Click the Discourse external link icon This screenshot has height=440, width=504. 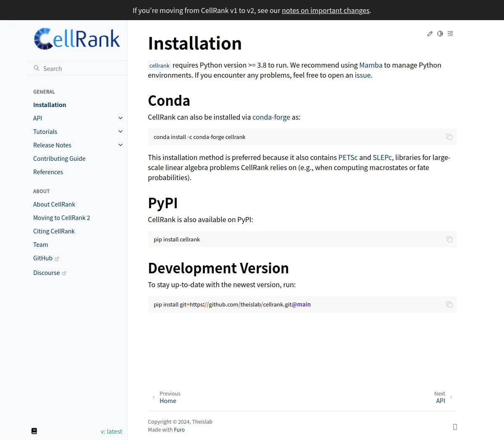coord(64,273)
